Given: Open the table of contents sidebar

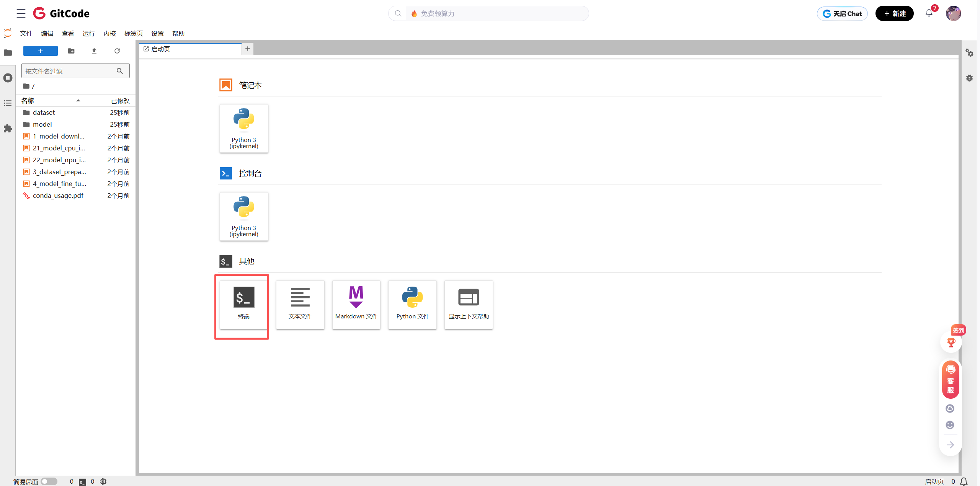Looking at the screenshot, I should pos(8,103).
